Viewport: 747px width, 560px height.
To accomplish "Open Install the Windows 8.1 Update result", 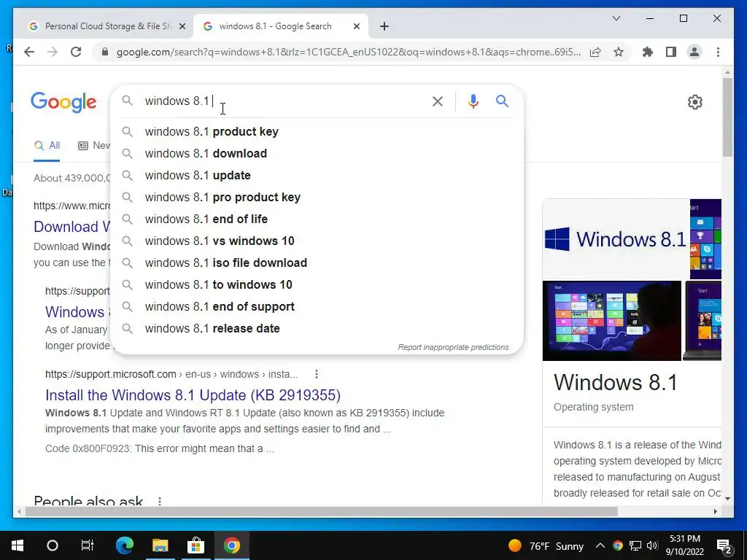I will pyautogui.click(x=193, y=395).
